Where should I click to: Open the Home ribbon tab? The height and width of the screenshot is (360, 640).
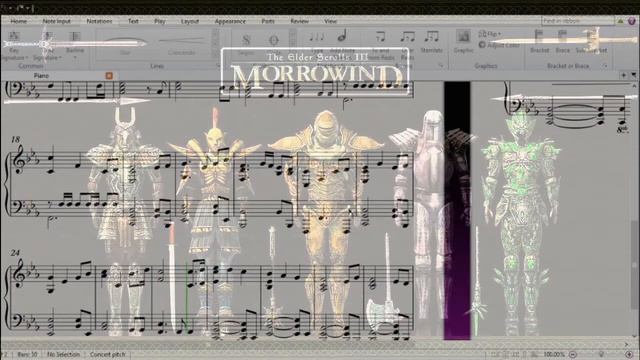19,21
